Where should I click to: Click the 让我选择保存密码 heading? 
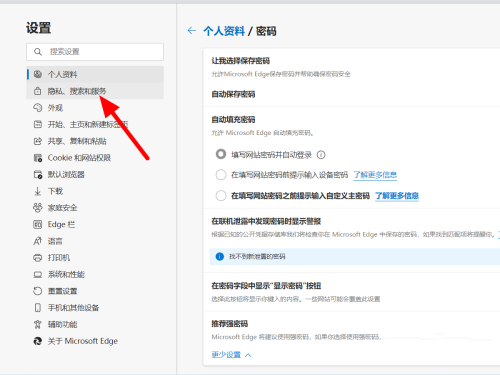[x=240, y=61]
